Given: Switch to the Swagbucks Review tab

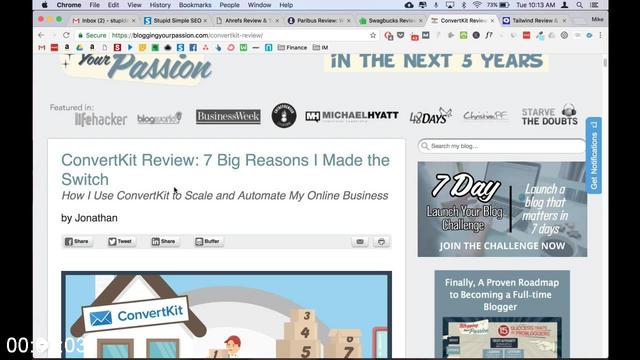Looking at the screenshot, I should (391, 20).
